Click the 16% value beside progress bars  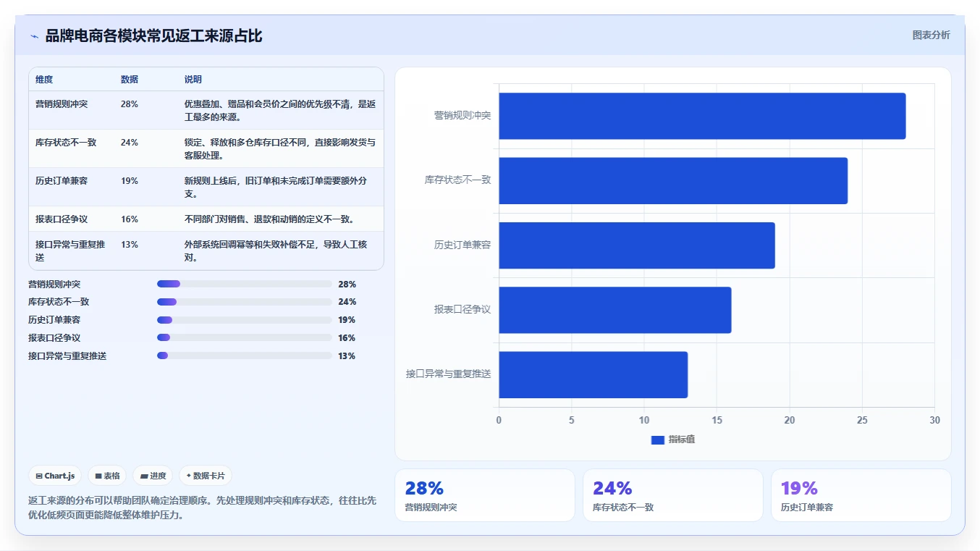click(347, 337)
